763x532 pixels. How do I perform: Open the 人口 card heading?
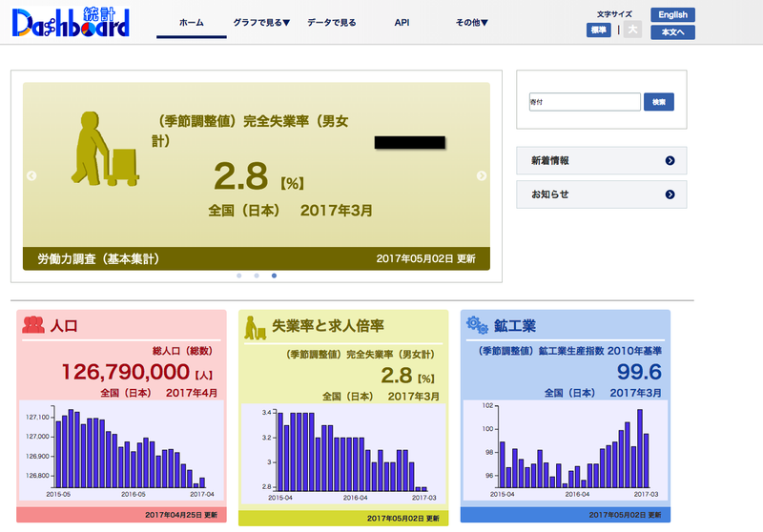[x=64, y=325]
